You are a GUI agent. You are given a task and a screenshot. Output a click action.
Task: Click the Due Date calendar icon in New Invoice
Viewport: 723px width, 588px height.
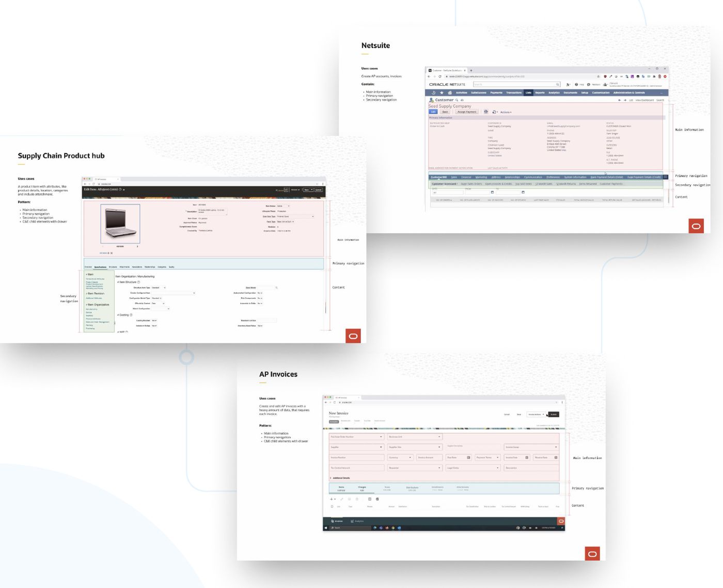tap(468, 457)
